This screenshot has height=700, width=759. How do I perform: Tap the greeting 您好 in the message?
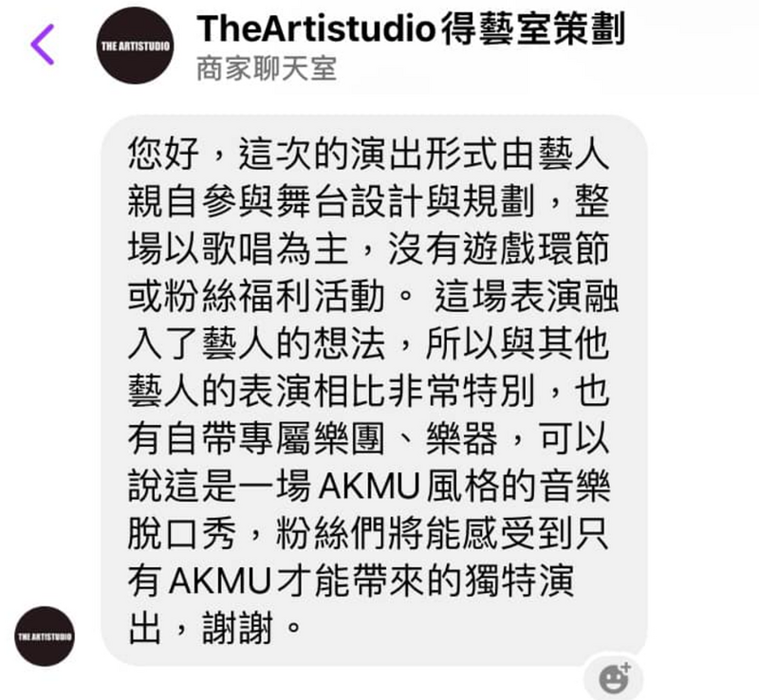[163, 154]
